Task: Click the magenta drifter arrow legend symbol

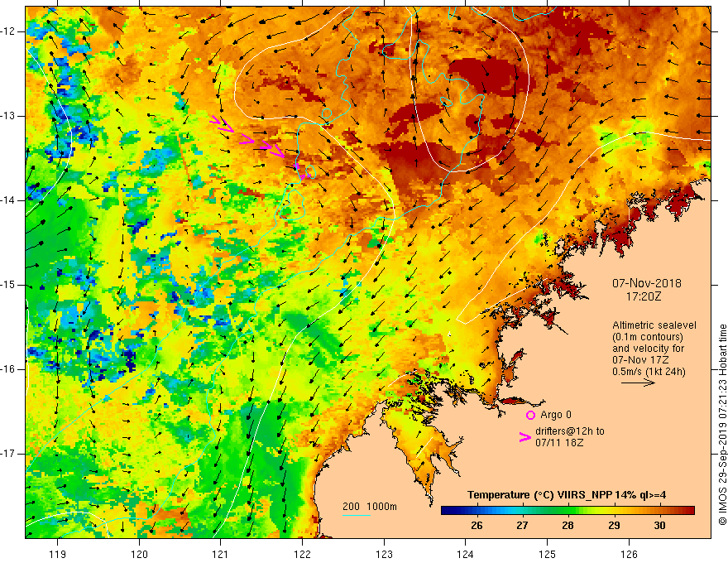Action: click(x=524, y=437)
